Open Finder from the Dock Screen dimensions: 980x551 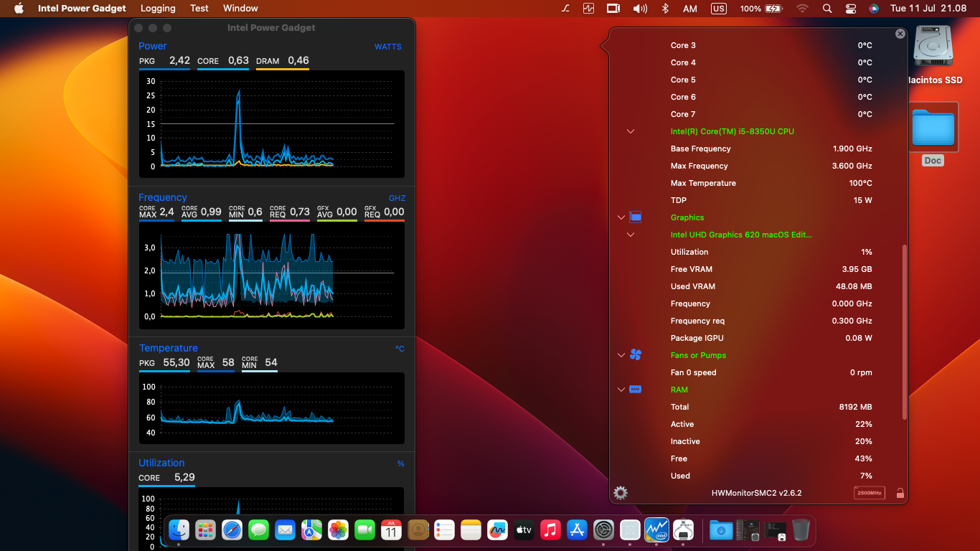pyautogui.click(x=179, y=529)
